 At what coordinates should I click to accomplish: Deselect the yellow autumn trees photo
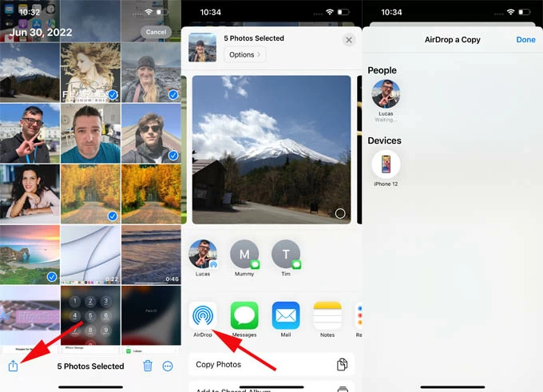[90, 194]
